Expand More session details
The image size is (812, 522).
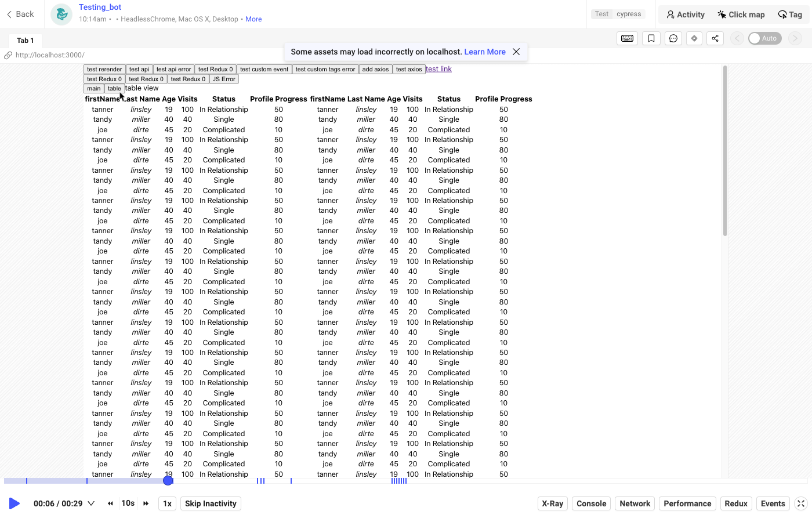(x=253, y=19)
